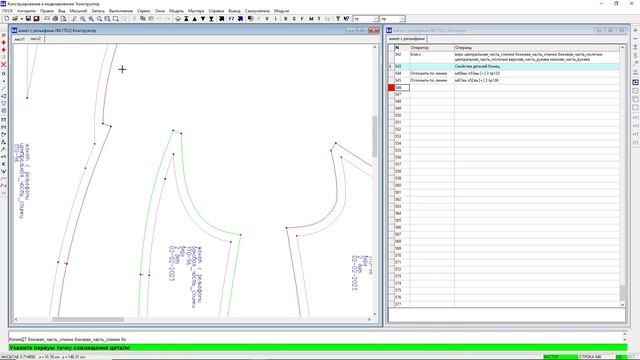Open the Самоучитель menu
Image resolution: width=640 pixels, height=360 pixels.
pos(257,11)
